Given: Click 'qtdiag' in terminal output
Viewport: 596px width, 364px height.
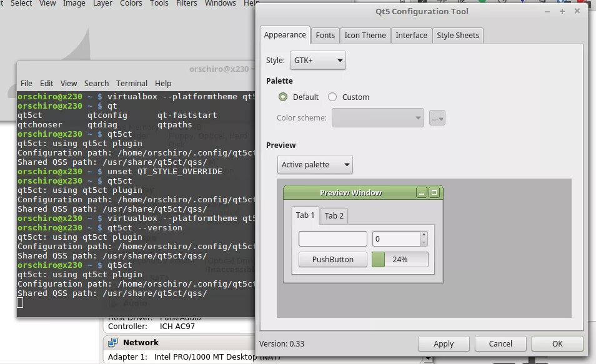Looking at the screenshot, I should tap(102, 125).
